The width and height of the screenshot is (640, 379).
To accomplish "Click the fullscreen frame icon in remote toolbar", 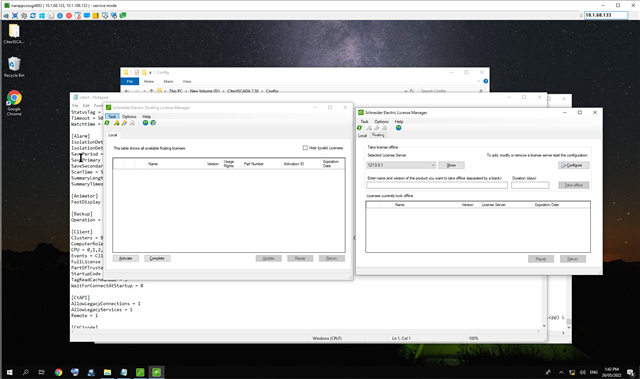I will 15,16.
